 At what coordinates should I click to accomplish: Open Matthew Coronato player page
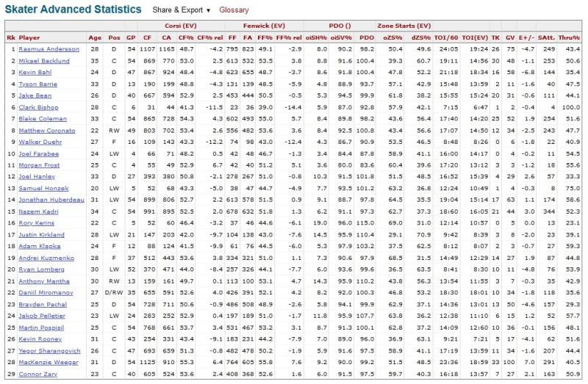point(47,131)
